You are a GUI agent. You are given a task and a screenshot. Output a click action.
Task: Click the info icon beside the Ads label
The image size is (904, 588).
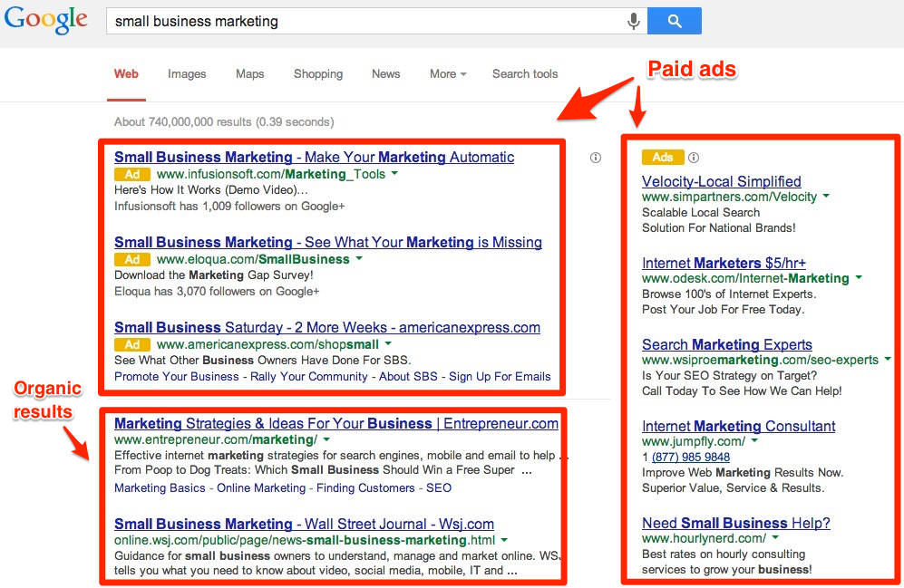[x=694, y=157]
